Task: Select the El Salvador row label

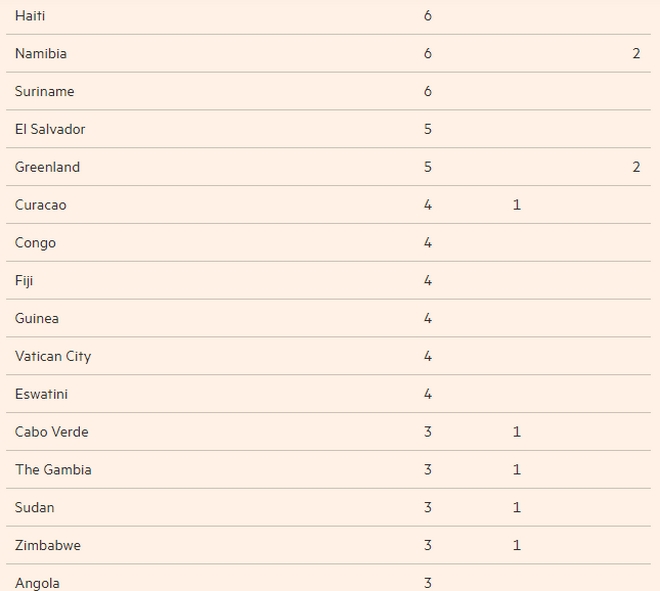Action: point(50,130)
